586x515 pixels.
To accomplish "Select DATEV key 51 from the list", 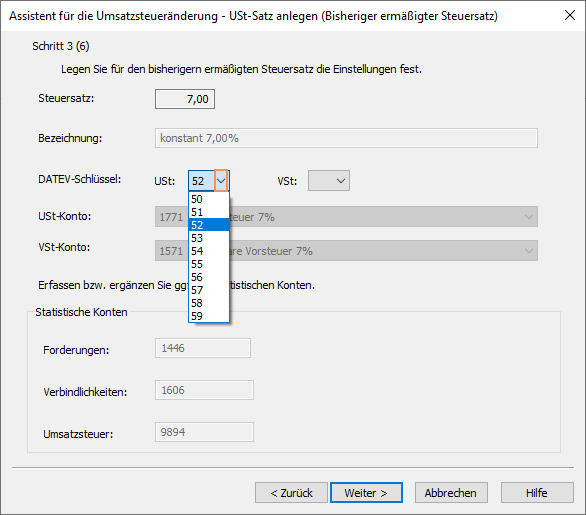I will pos(209,212).
